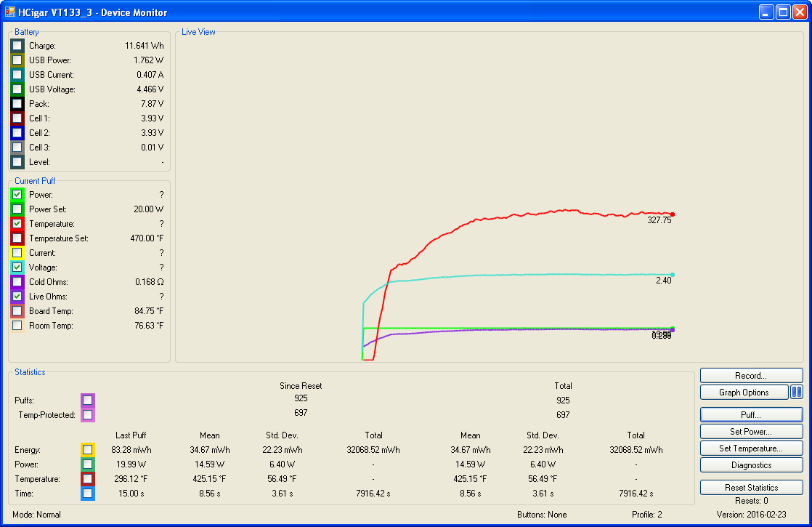Screen dimensions: 812x527
Task: Click the Record... button
Action: (x=751, y=376)
